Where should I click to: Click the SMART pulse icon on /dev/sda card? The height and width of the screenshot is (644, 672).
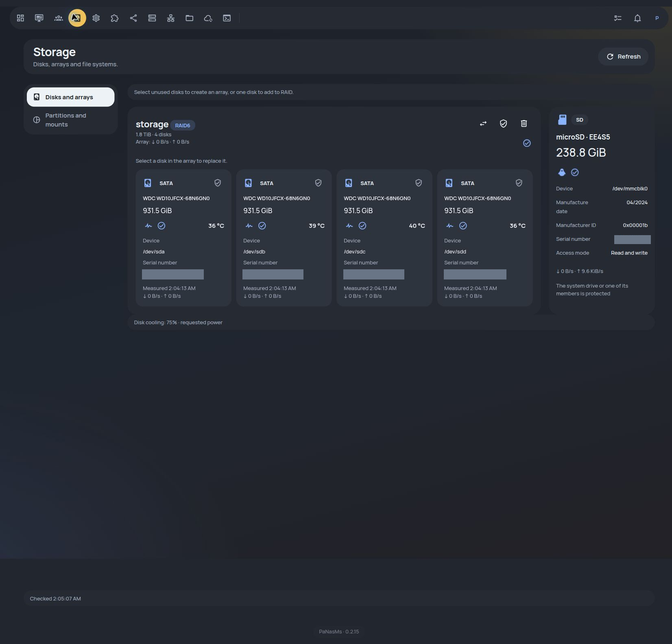148,226
